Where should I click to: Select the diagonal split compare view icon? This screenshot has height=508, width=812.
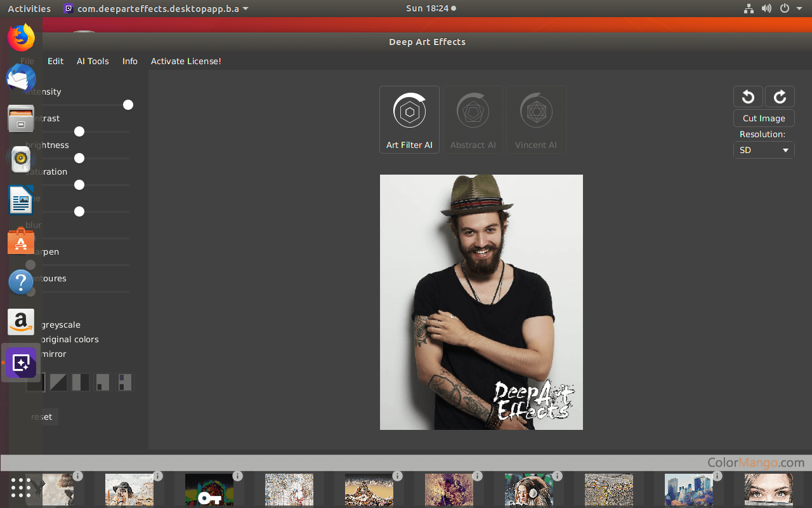[x=58, y=382]
